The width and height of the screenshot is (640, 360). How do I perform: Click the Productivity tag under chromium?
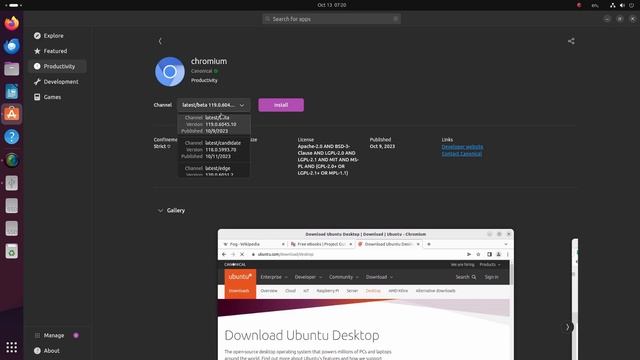pyautogui.click(x=204, y=80)
